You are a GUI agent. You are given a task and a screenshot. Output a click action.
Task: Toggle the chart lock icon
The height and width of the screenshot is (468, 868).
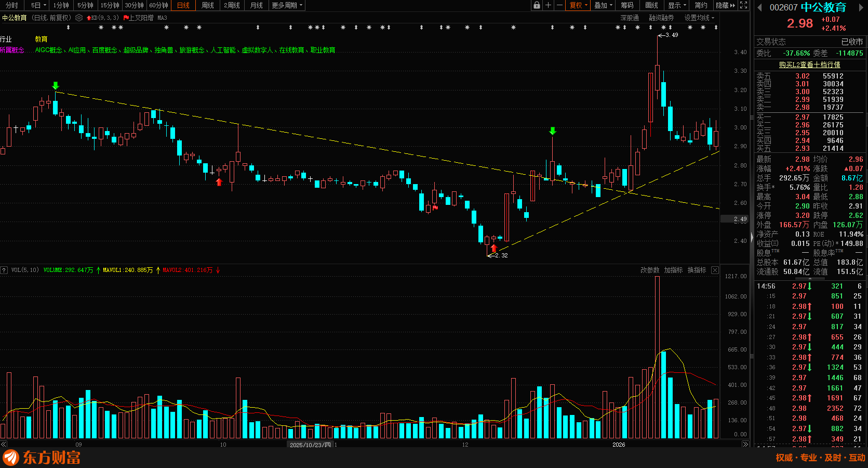[x=537, y=5]
